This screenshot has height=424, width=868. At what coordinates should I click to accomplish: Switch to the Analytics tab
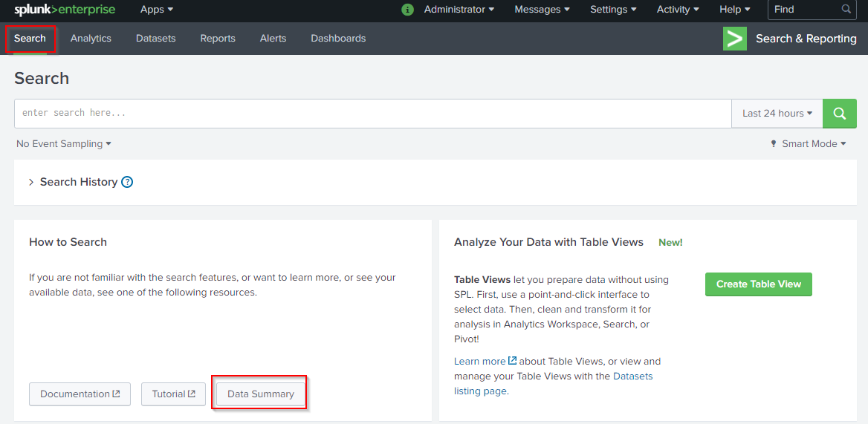91,39
